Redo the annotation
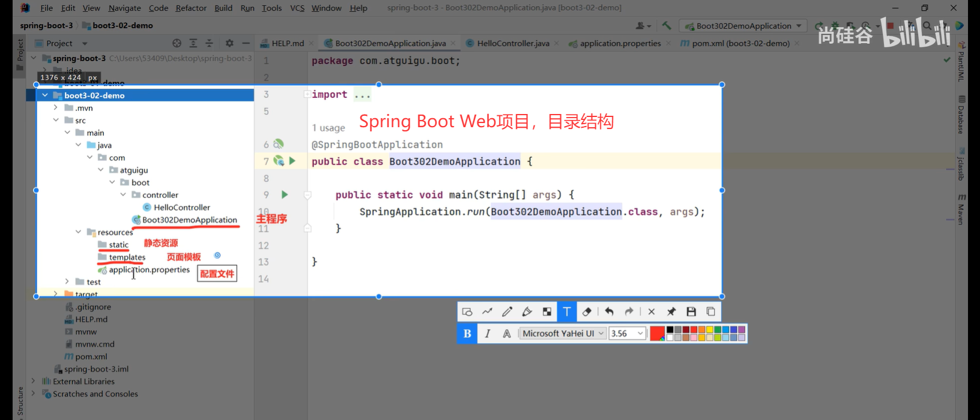 (629, 311)
